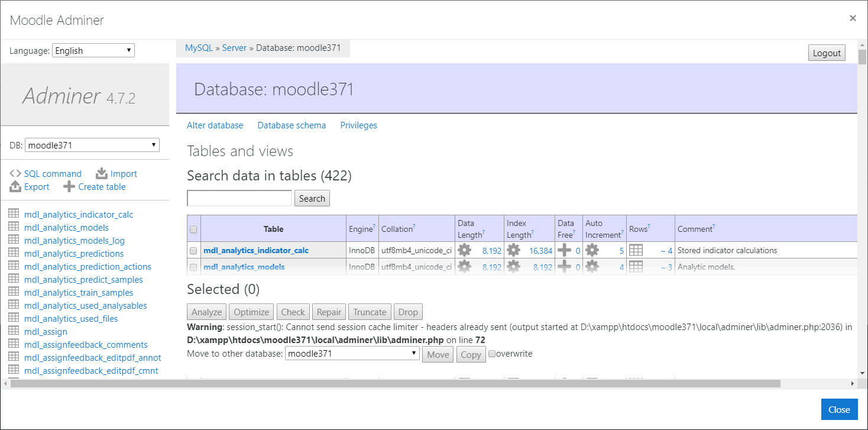Click the Export upload icon
Screen dimensions: 868x430
click(x=15, y=186)
